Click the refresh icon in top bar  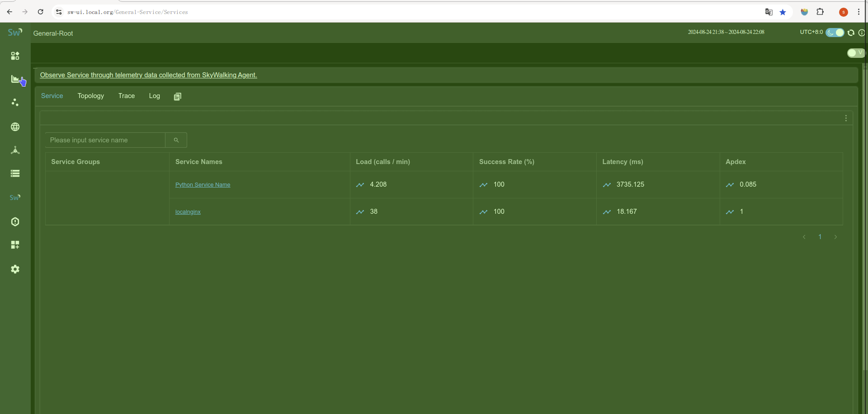coord(851,33)
